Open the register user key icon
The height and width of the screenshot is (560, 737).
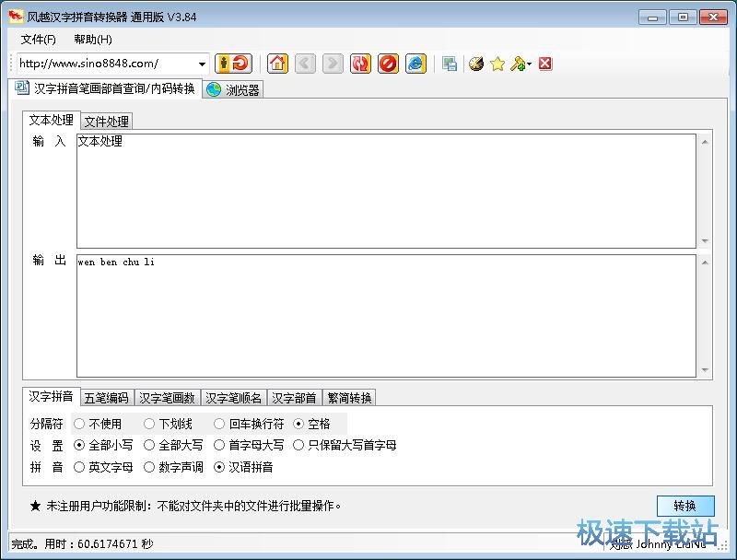[521, 64]
